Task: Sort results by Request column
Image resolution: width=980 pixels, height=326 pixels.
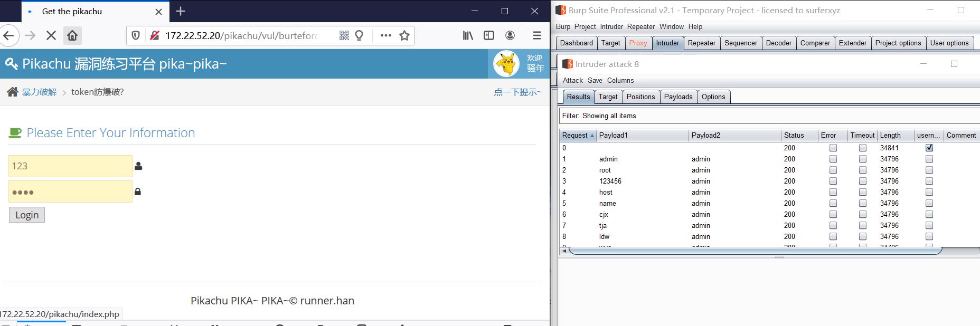Action: pyautogui.click(x=578, y=135)
